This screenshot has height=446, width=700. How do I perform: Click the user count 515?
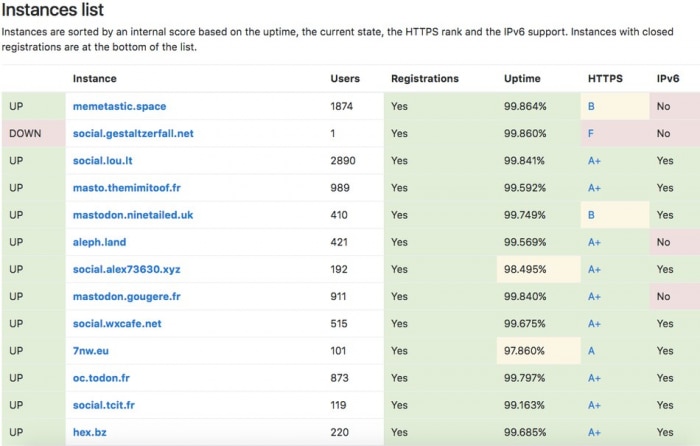[339, 324]
